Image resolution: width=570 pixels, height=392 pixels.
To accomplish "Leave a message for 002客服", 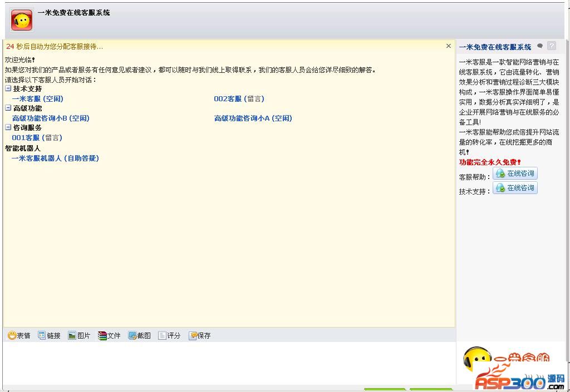I will (x=239, y=99).
